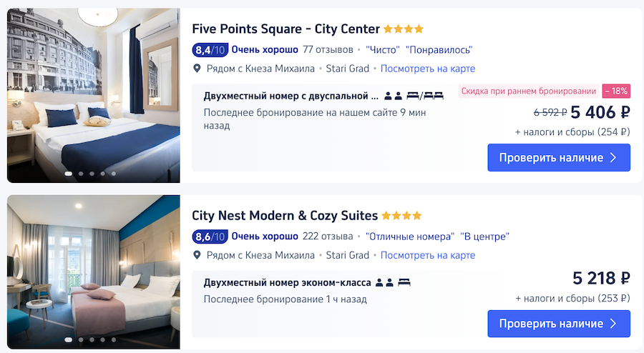Open Five Points Square - City Center hotel title

pos(286,29)
